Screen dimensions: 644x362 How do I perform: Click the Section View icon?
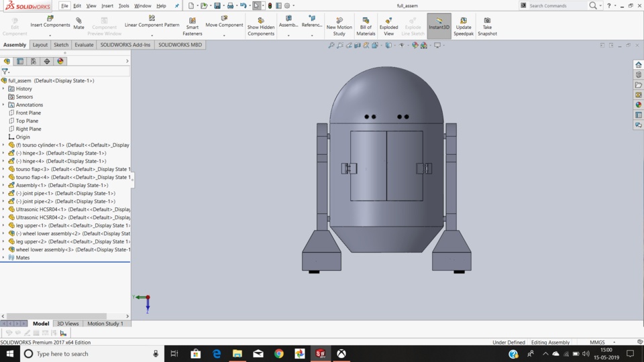(358, 45)
